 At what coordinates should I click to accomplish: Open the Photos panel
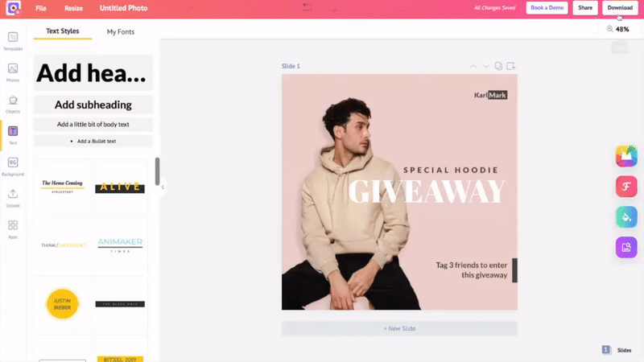13,72
